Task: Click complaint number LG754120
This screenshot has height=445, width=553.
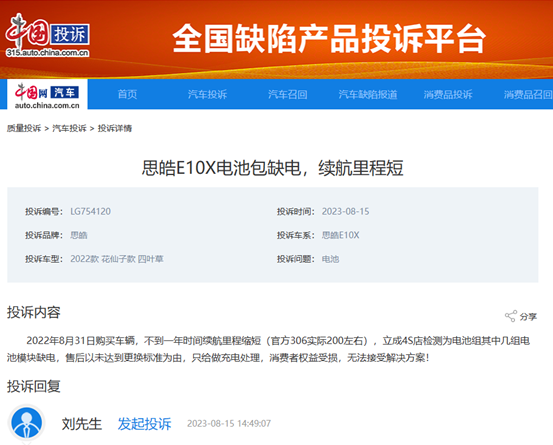Action: point(91,212)
